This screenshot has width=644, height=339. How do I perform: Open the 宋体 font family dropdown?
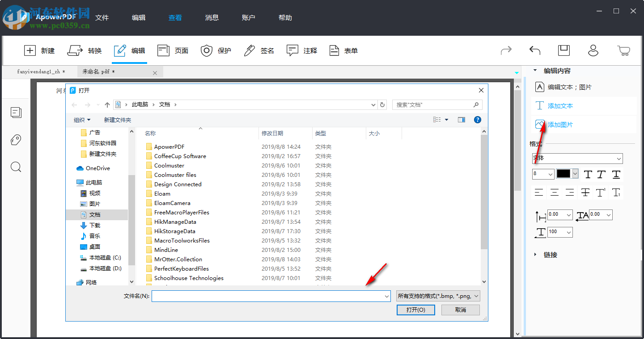click(x=577, y=158)
